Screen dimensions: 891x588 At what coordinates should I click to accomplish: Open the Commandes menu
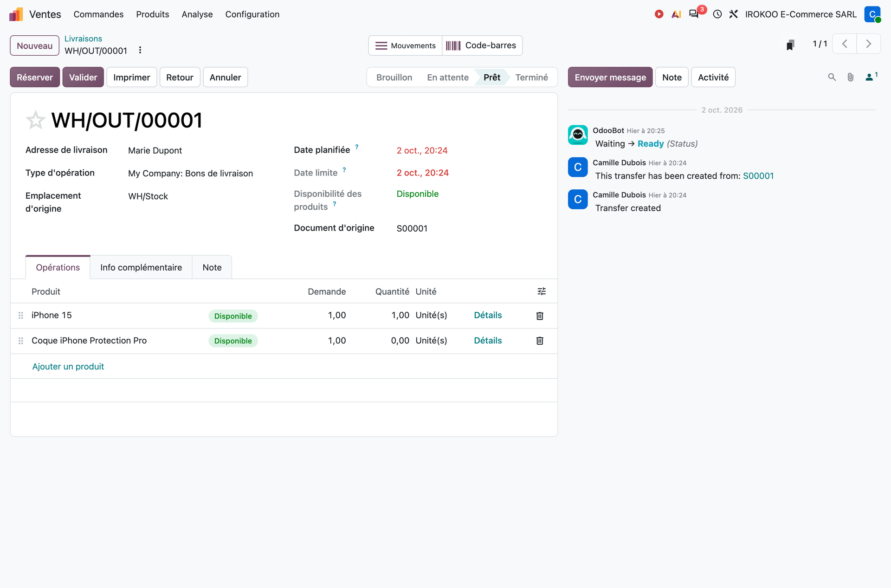point(98,14)
